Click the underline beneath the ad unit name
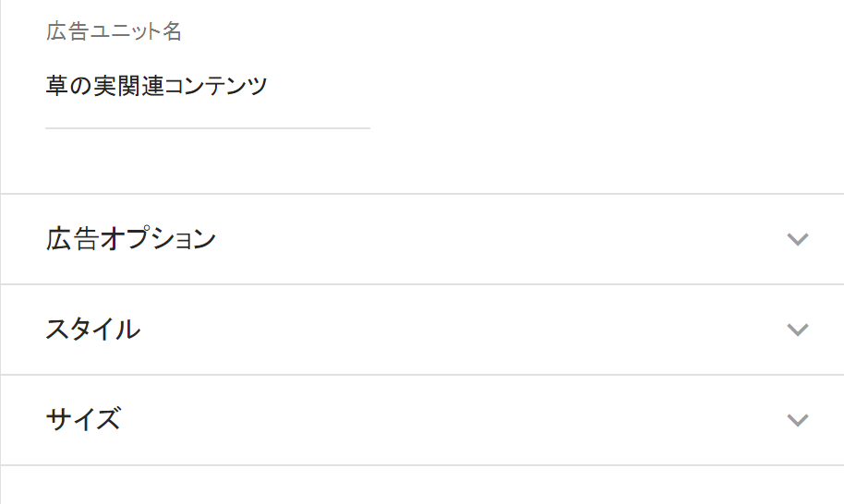Screen dimensions: 844x504 207,127
